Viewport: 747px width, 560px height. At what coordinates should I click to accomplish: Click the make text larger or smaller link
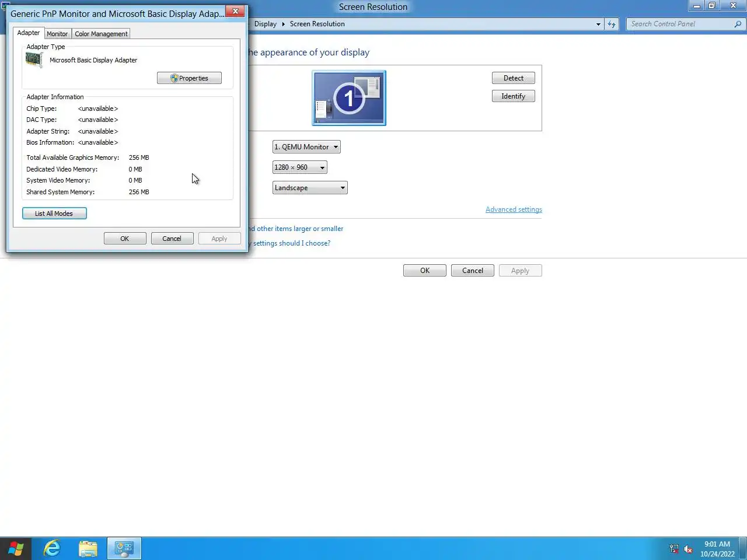[x=296, y=229]
